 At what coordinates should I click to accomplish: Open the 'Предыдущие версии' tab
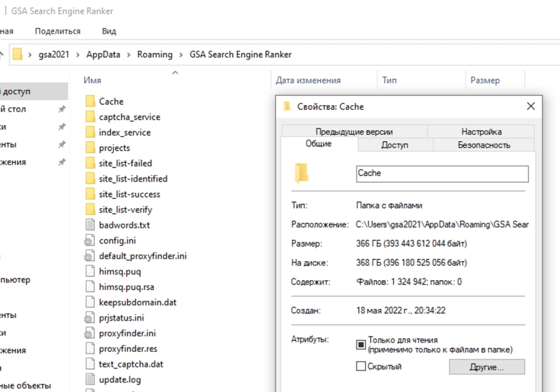tap(354, 132)
